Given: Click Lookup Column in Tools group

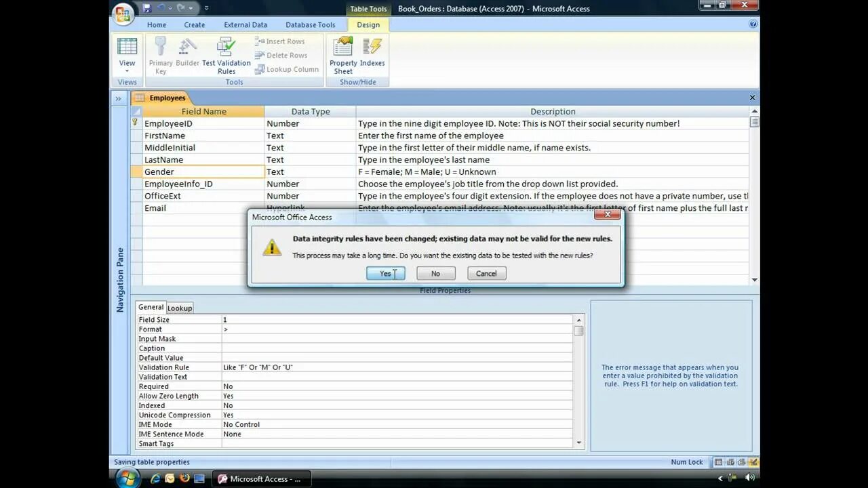Looking at the screenshot, I should tap(286, 69).
